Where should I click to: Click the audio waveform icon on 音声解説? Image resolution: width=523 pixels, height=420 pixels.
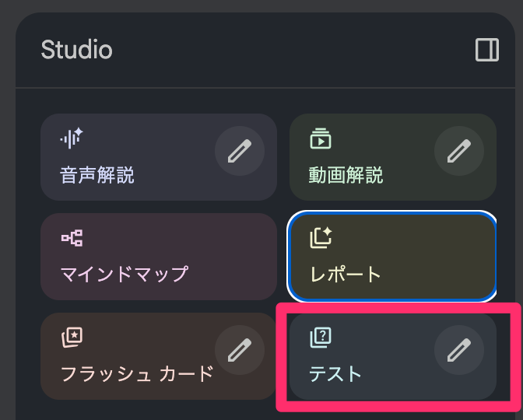(x=72, y=139)
